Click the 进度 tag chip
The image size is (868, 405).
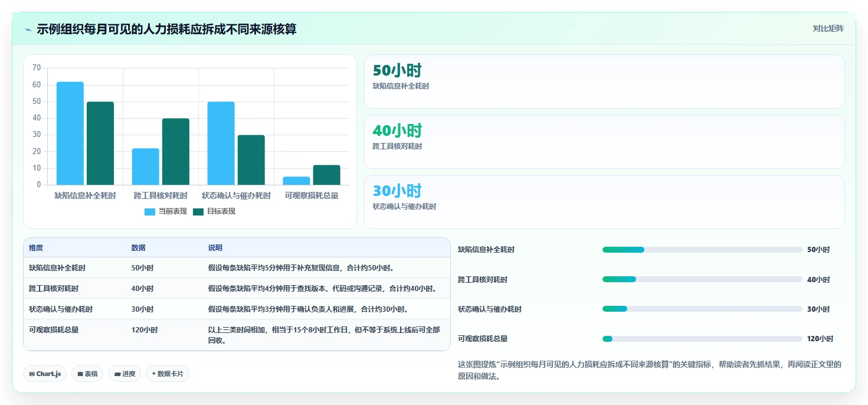pos(125,374)
